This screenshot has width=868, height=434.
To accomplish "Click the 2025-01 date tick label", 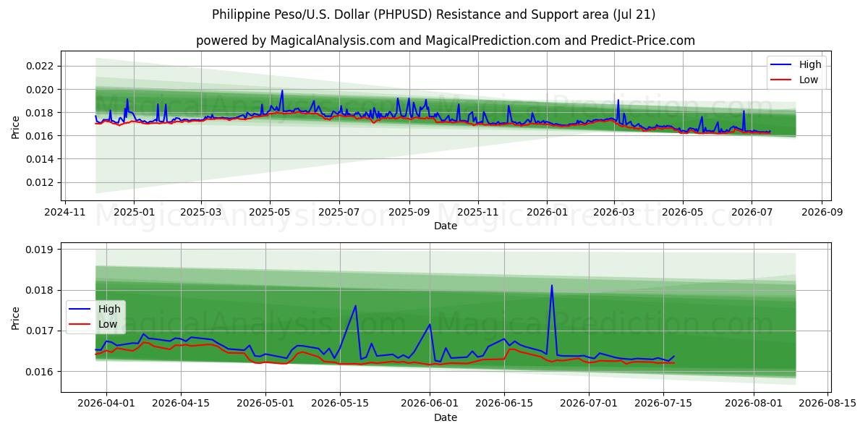I will 133,213.
